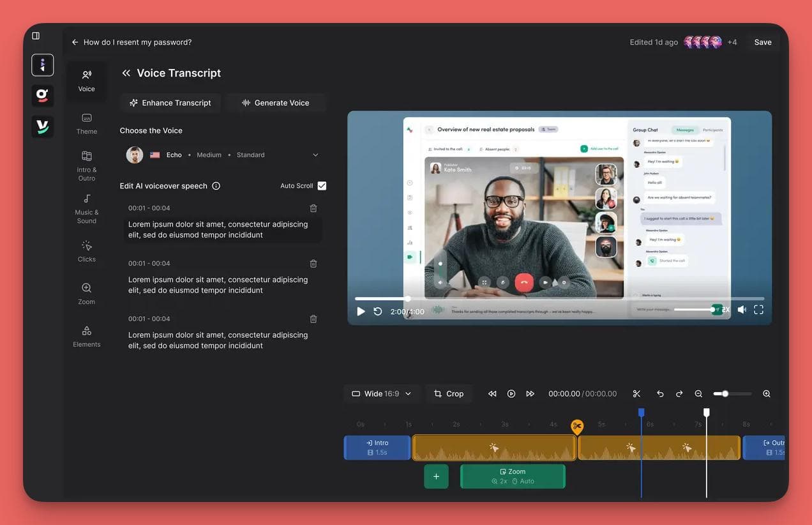Toggle the Auto Scroll checkbox
This screenshot has width=812, height=525.
(x=322, y=185)
